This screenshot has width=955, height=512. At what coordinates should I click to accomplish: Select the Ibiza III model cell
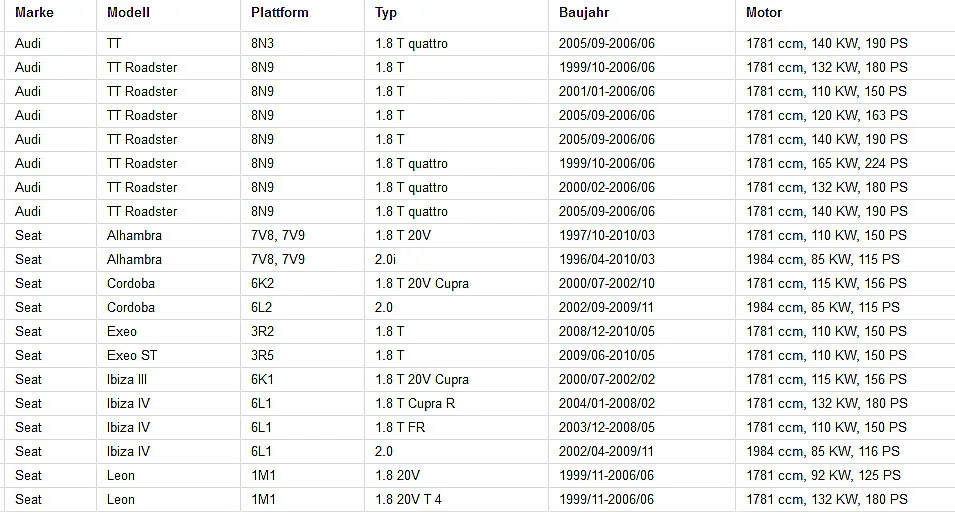point(168,380)
